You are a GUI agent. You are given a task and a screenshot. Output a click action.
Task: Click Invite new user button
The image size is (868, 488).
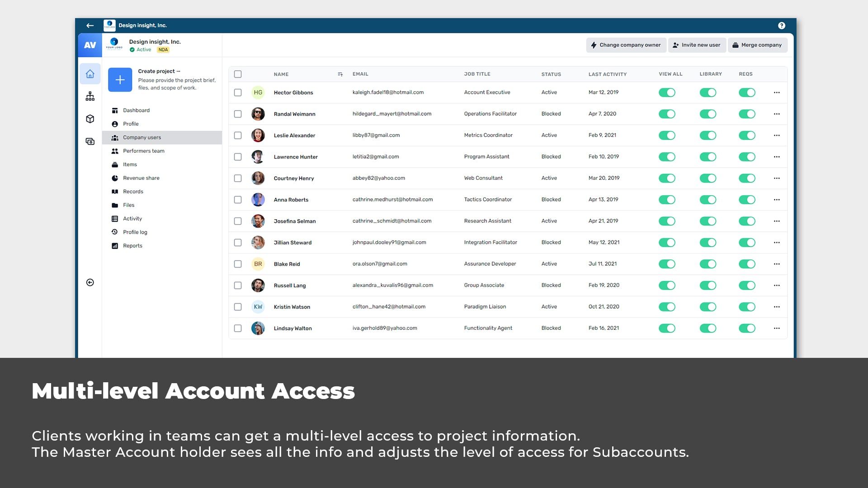(697, 45)
